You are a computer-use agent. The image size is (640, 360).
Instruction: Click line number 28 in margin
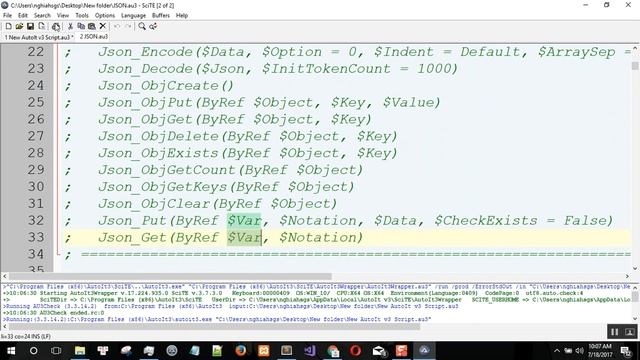click(36, 153)
